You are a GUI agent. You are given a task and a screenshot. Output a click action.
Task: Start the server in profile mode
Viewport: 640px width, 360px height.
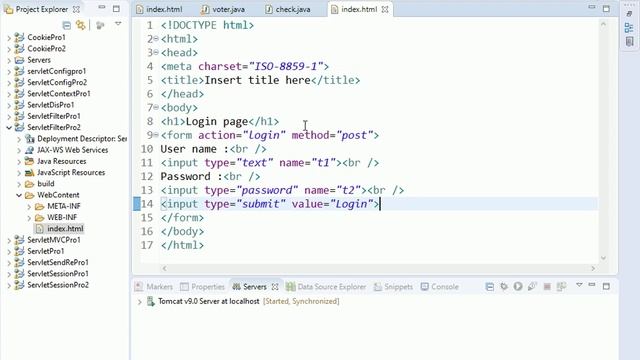tap(532, 287)
